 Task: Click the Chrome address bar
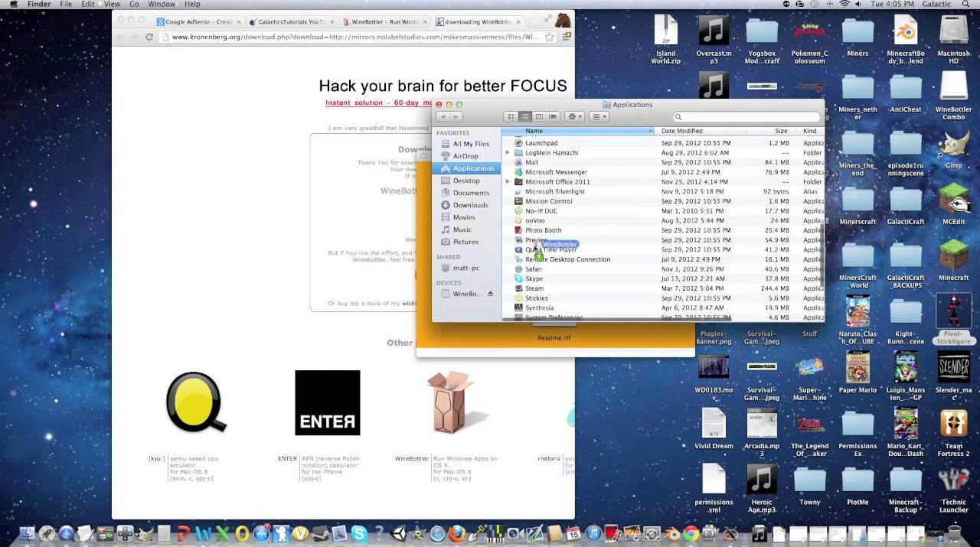pos(352,37)
